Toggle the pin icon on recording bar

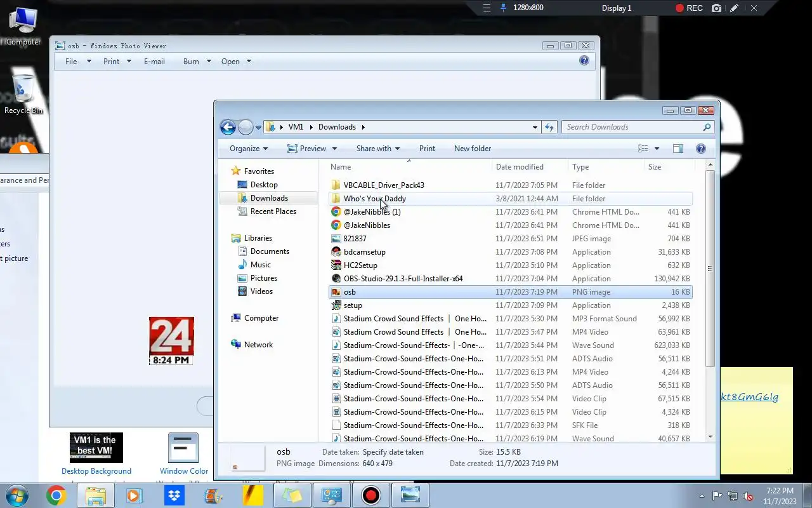pos(504,8)
